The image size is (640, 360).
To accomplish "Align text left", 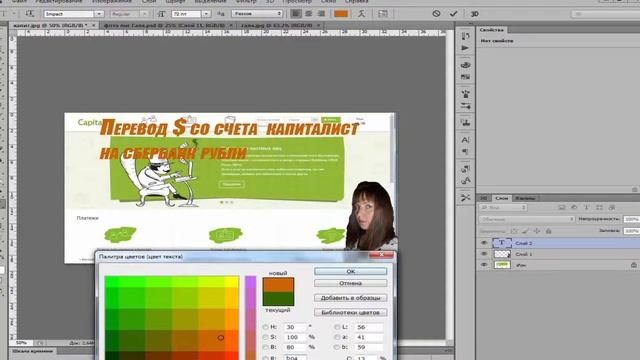I will (296, 14).
